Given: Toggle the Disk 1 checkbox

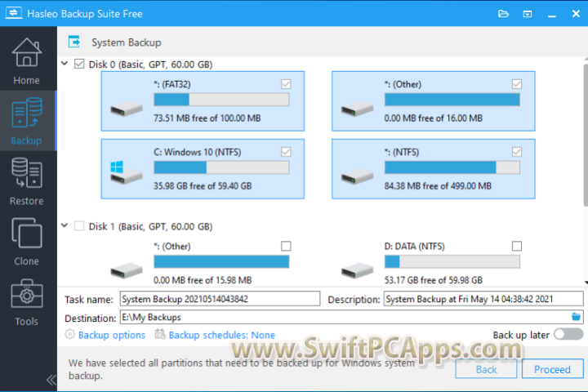Looking at the screenshot, I should click(x=79, y=226).
